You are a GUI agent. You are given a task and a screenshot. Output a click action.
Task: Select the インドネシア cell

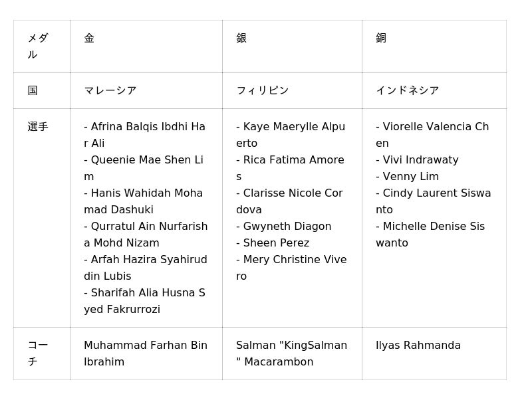pyautogui.click(x=408, y=91)
